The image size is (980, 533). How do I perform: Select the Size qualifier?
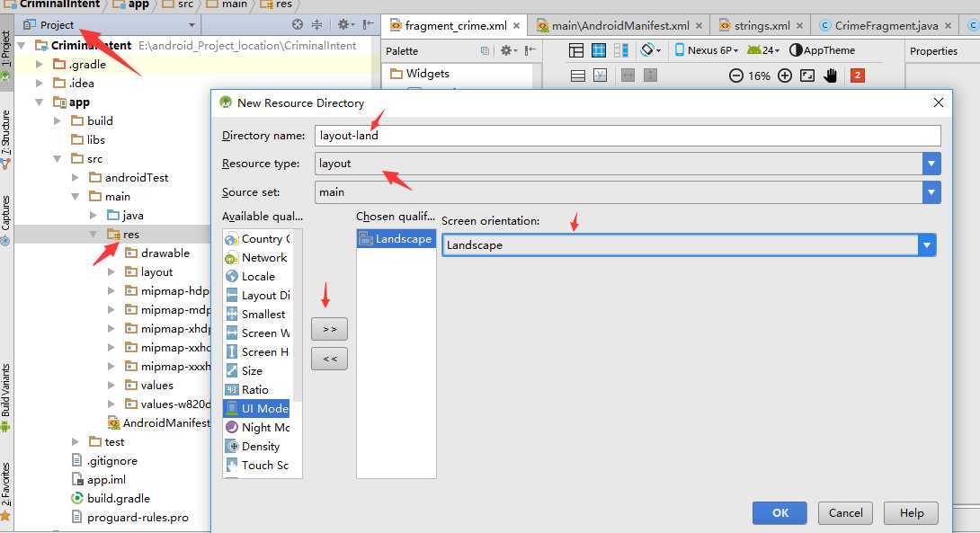[x=259, y=370]
